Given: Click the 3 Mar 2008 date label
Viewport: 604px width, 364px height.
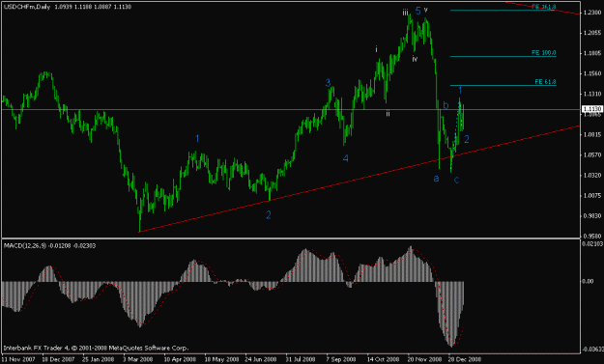Looking at the screenshot, I should (x=138, y=359).
